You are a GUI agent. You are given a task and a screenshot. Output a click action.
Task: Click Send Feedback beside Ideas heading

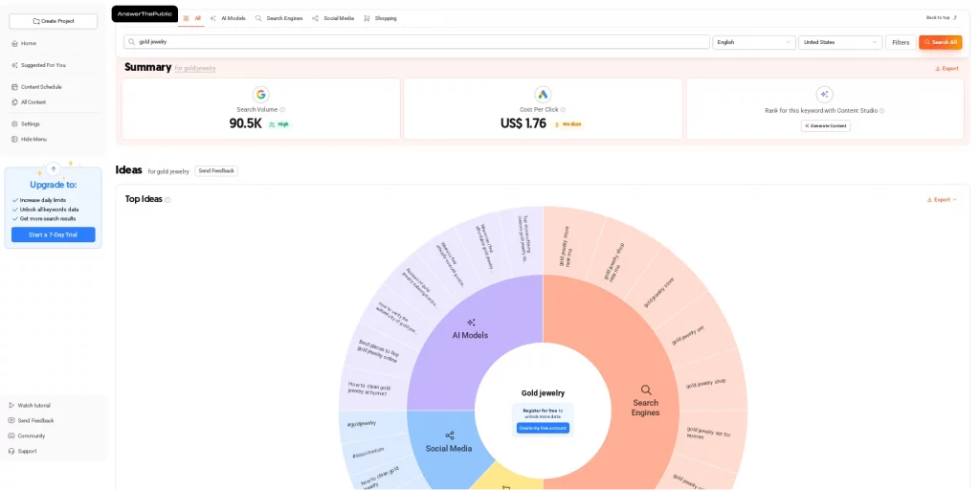pyautogui.click(x=216, y=170)
